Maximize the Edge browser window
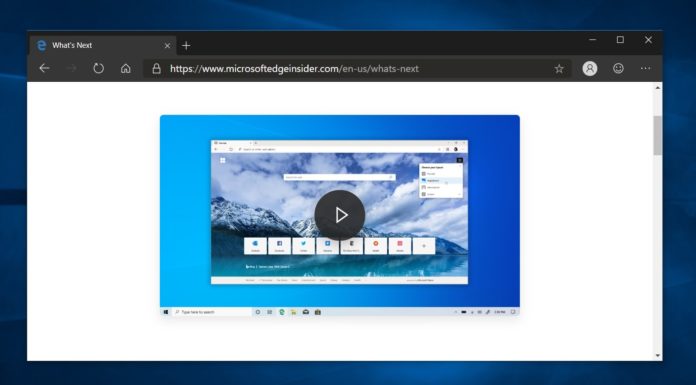Screen dimensions: 696x385 click(620, 40)
